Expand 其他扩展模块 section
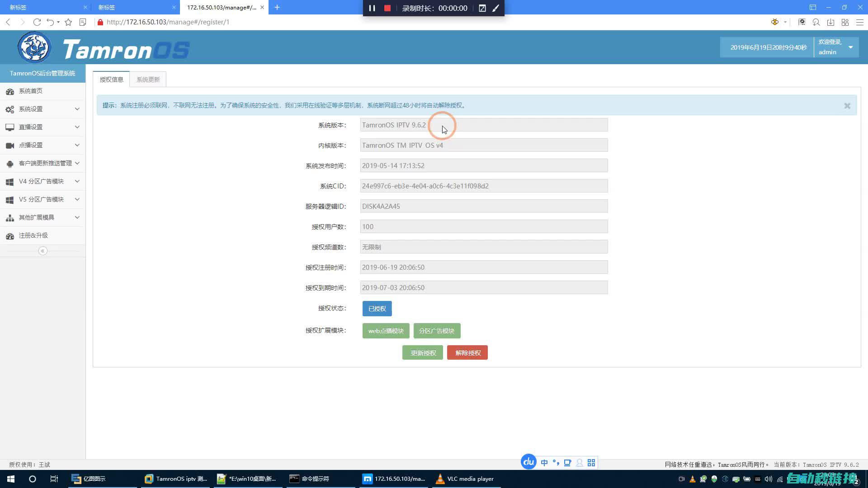868x488 pixels. coord(42,217)
